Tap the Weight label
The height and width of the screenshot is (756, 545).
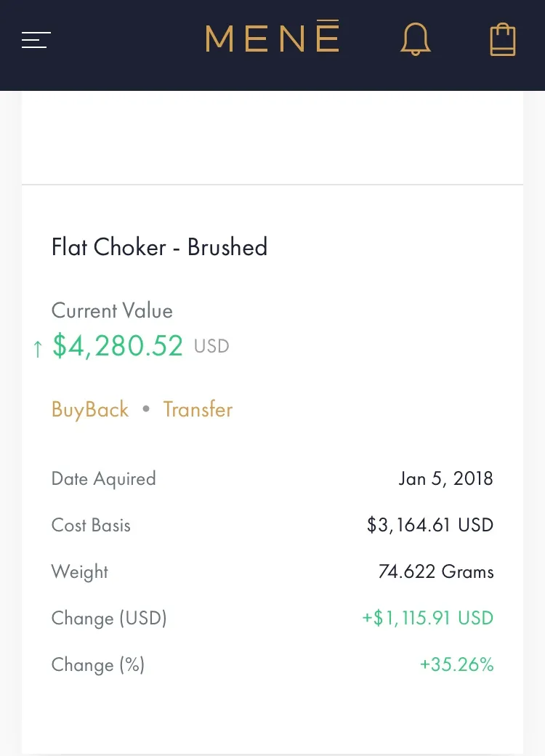click(79, 572)
